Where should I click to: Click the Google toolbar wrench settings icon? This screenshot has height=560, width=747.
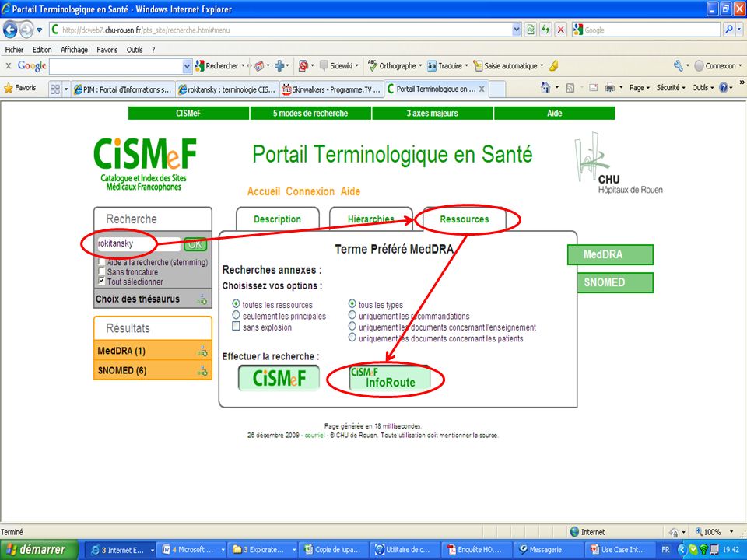coord(679,65)
